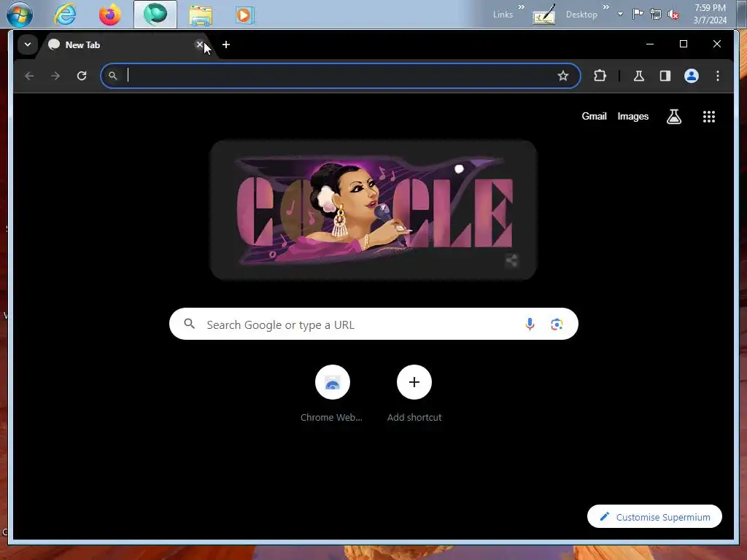Select the New Tab tab

click(x=125, y=44)
